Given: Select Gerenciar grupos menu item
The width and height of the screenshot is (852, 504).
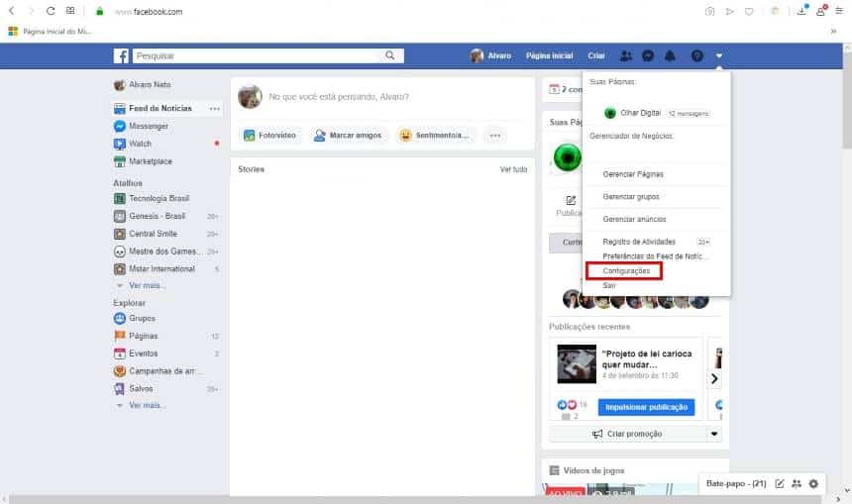Looking at the screenshot, I should 631,197.
